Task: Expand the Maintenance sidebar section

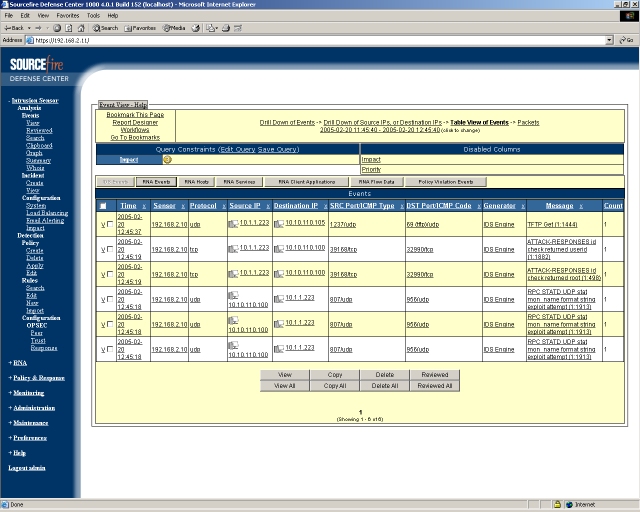Action: click(31, 423)
